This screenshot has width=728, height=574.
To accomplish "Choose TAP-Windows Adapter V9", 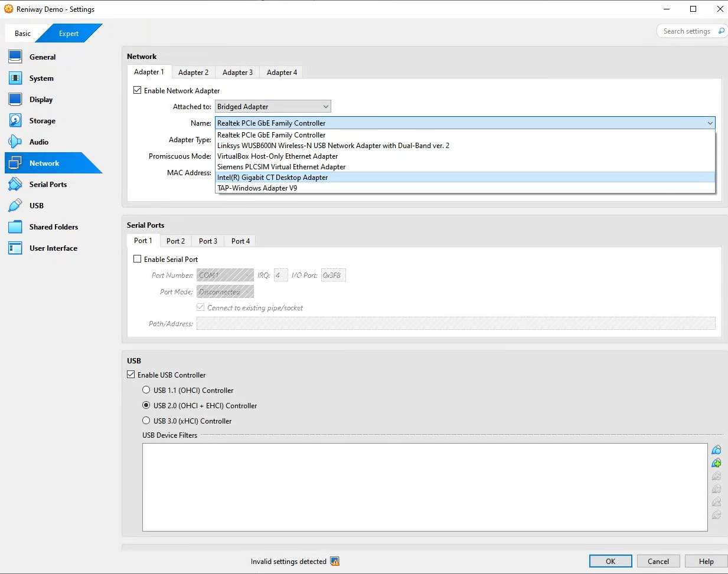I will click(465, 188).
